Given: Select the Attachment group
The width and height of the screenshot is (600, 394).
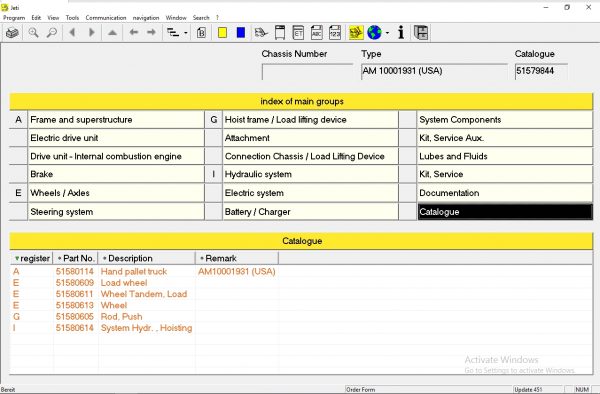Looking at the screenshot, I should tap(310, 138).
